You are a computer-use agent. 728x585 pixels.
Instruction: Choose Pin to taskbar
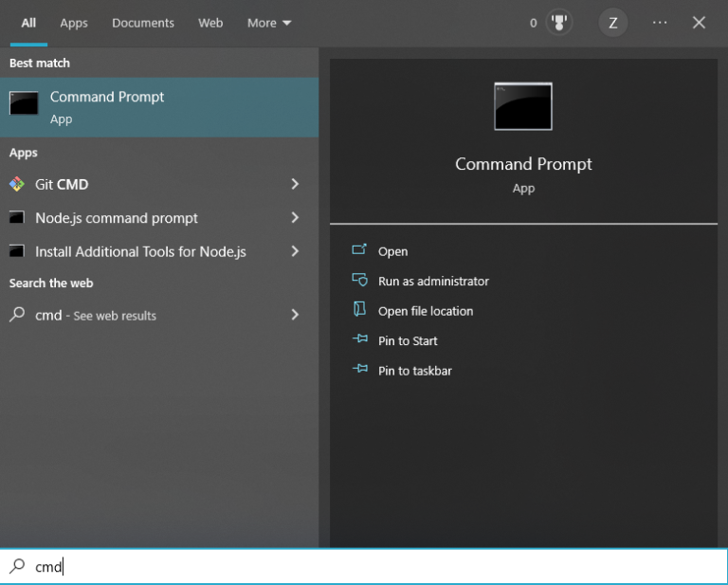point(414,371)
